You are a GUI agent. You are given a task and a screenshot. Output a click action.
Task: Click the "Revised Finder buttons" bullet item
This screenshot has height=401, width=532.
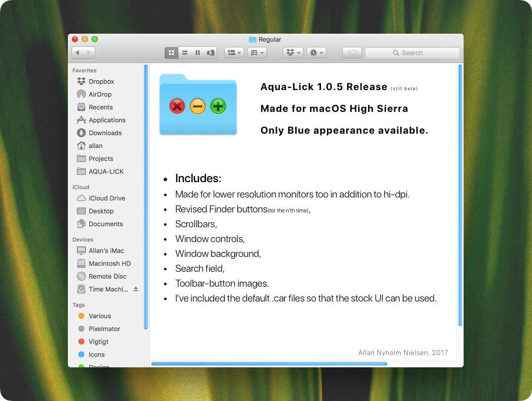pos(221,209)
